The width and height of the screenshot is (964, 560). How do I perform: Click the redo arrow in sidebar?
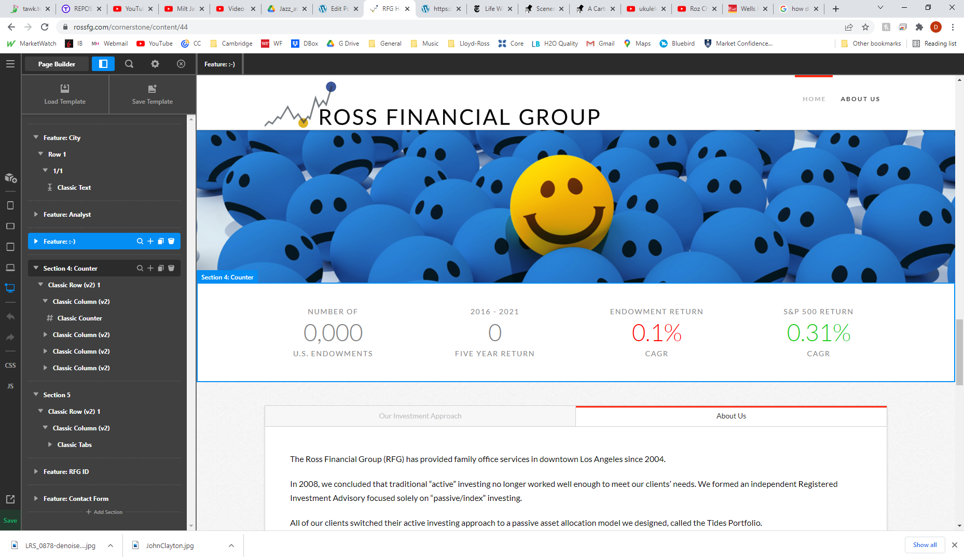pyautogui.click(x=10, y=337)
